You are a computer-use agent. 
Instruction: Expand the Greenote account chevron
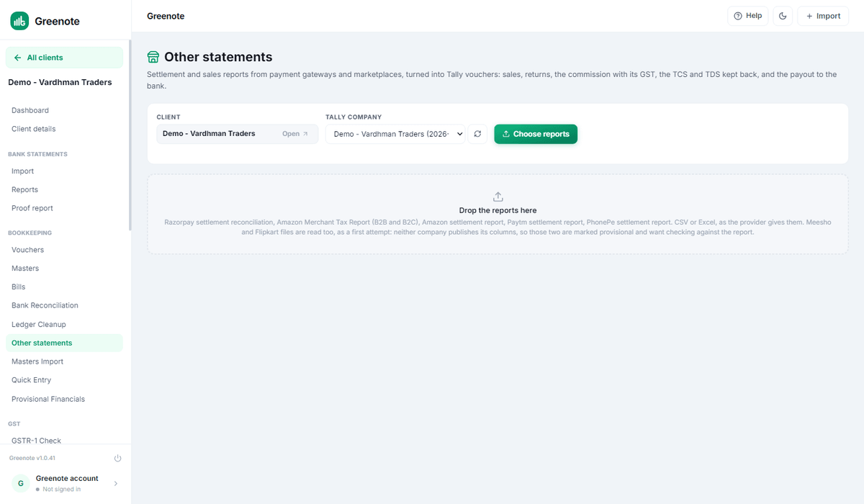[x=116, y=484]
